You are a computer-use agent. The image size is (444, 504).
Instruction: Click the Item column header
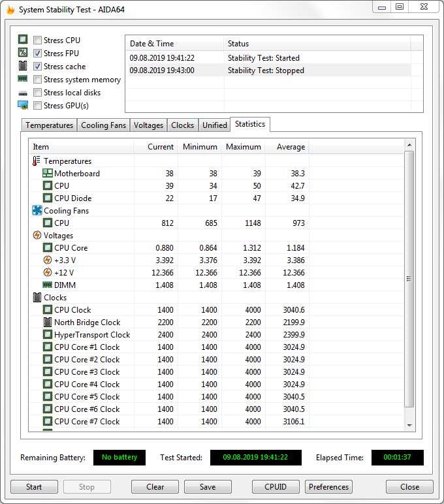coord(82,147)
